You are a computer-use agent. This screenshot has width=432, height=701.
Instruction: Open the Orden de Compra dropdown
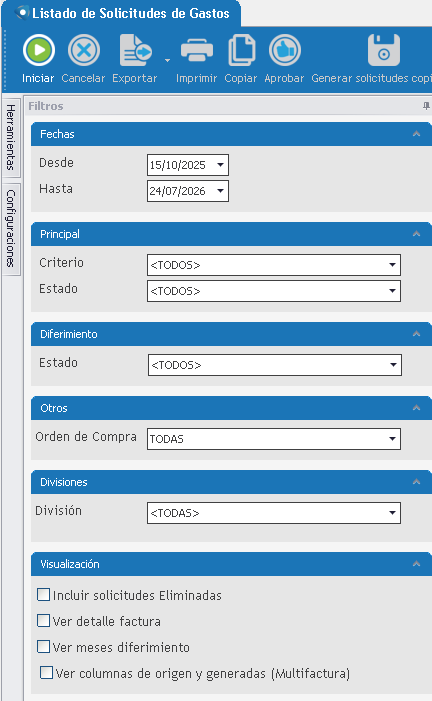tap(274, 439)
